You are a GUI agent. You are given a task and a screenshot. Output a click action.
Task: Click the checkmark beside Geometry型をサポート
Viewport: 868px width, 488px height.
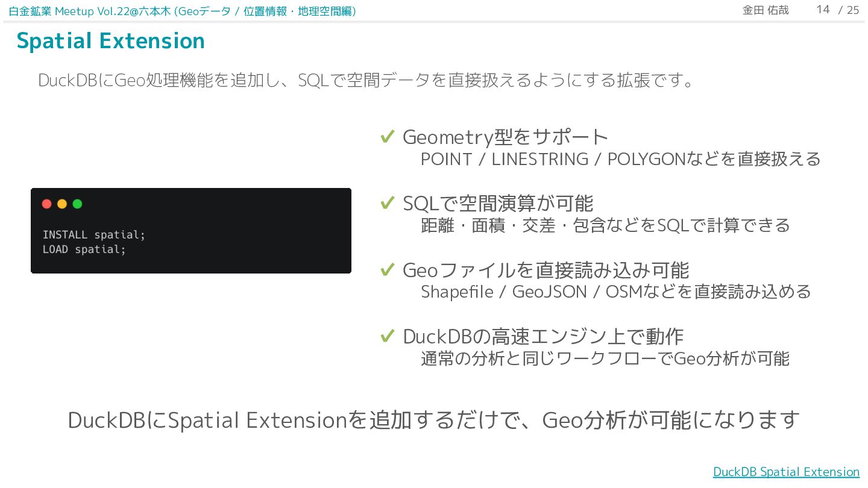(x=388, y=137)
